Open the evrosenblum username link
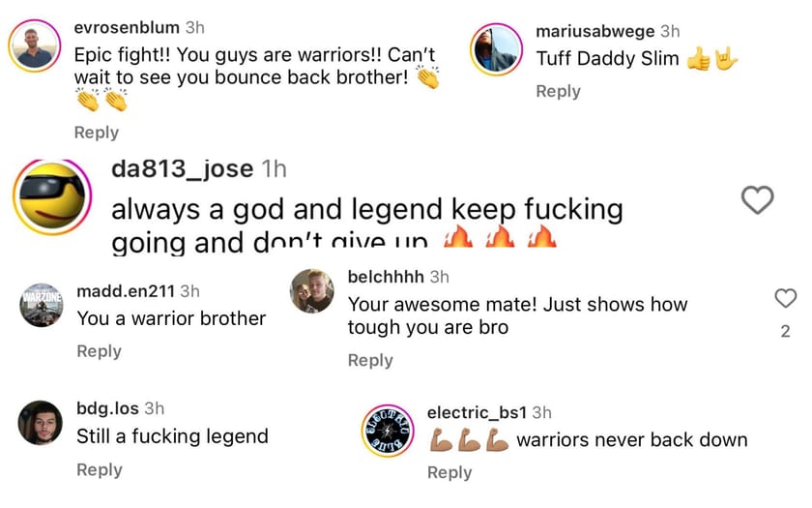 (127, 27)
